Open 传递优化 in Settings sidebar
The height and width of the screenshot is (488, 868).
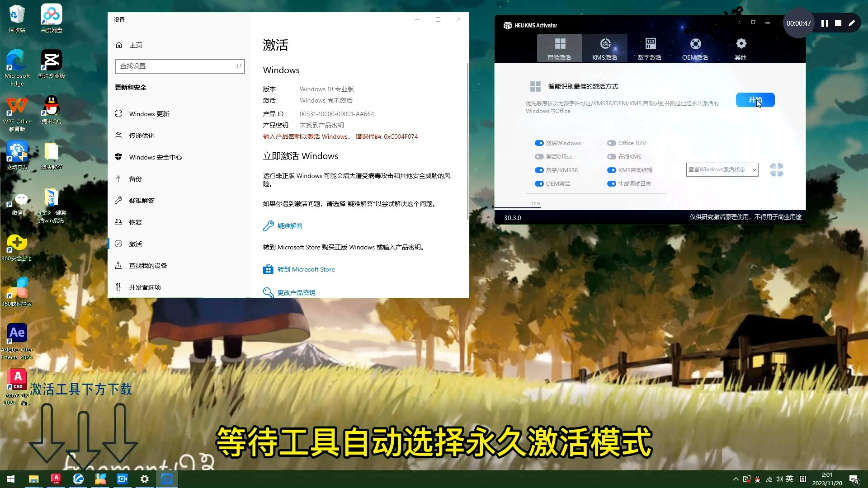[179, 136]
